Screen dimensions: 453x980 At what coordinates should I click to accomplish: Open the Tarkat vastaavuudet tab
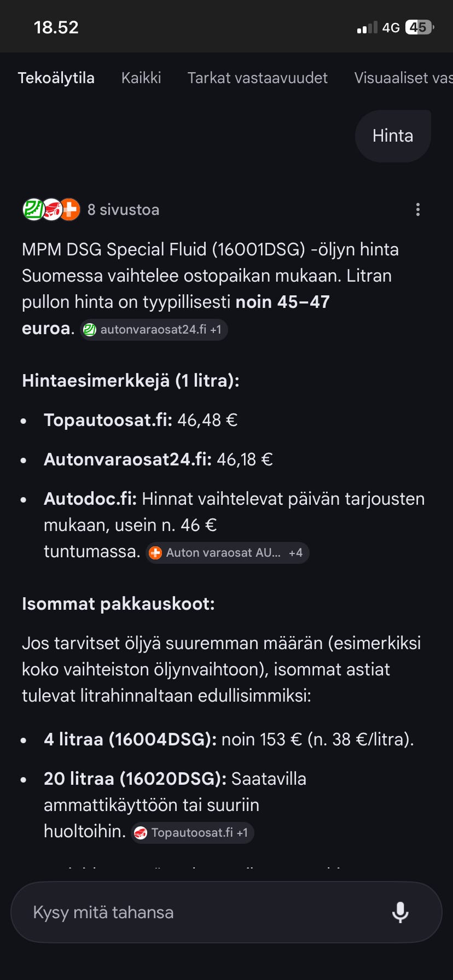pyautogui.click(x=257, y=78)
